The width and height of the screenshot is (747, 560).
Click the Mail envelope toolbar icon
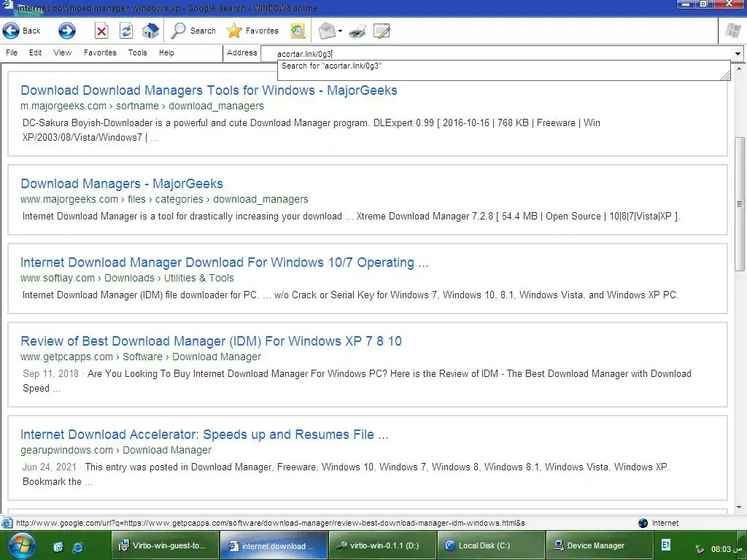click(327, 31)
